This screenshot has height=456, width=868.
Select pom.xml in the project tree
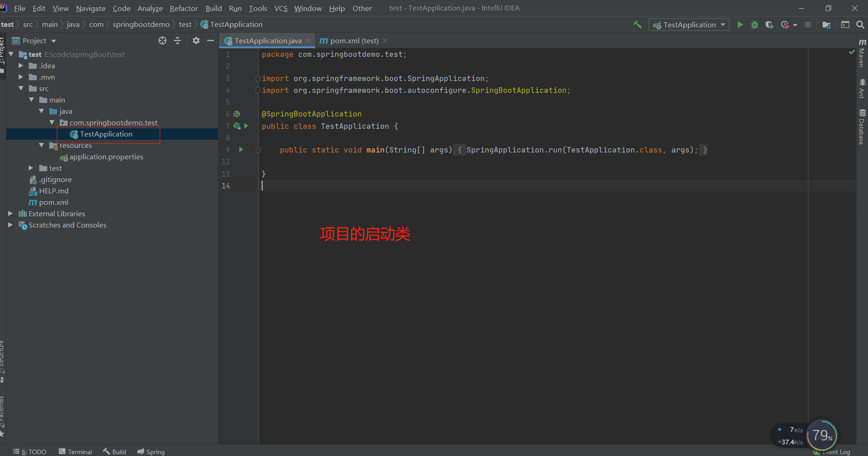53,202
